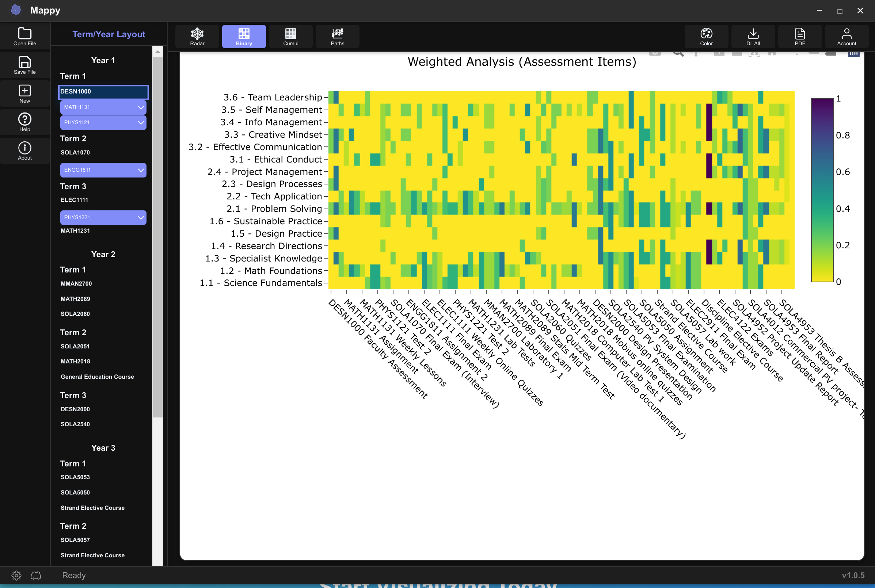Open Color settings panel

[706, 36]
